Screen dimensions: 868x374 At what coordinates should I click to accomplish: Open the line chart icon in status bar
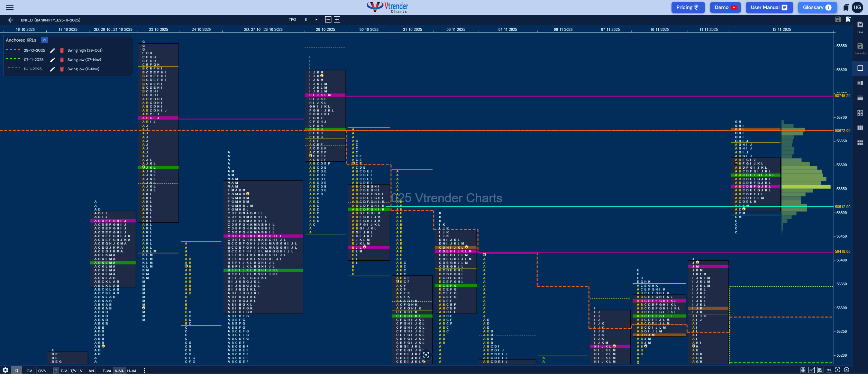(x=812, y=370)
